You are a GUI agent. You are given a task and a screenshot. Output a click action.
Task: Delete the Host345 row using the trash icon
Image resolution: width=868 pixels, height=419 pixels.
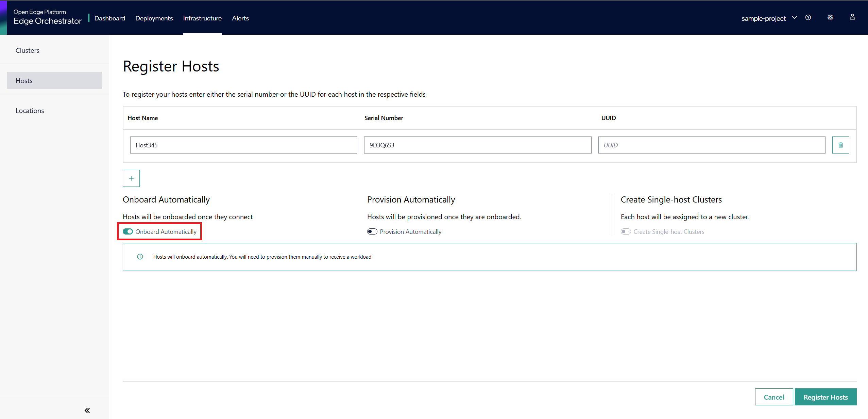[x=840, y=145]
